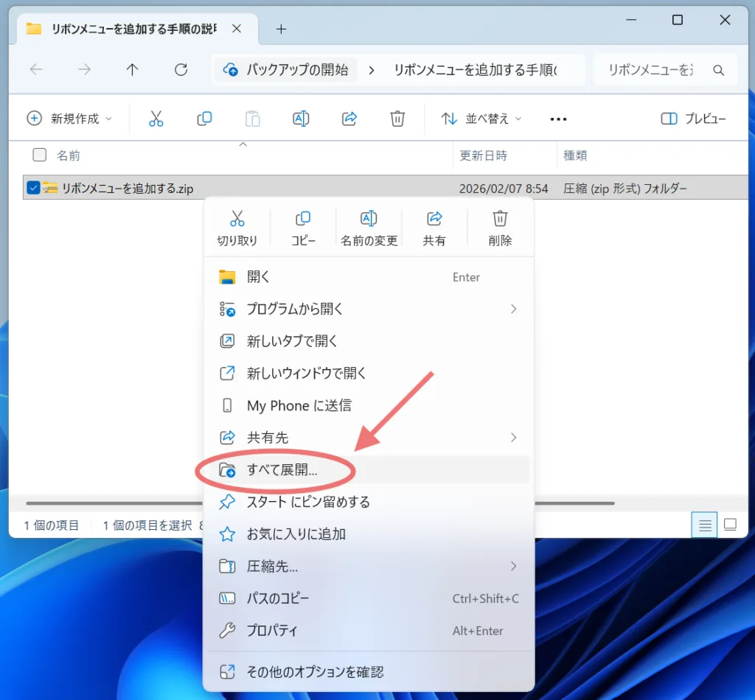Open the See more (...) toolbar menu

[x=557, y=119]
